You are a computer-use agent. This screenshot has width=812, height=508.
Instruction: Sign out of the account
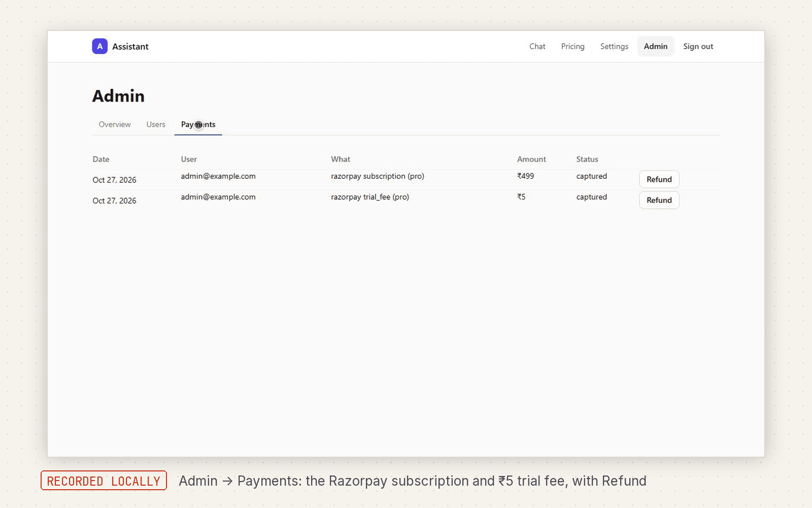(698, 46)
